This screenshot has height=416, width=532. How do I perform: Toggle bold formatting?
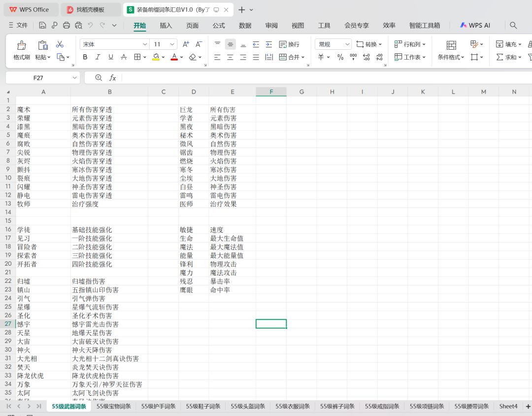[85, 57]
